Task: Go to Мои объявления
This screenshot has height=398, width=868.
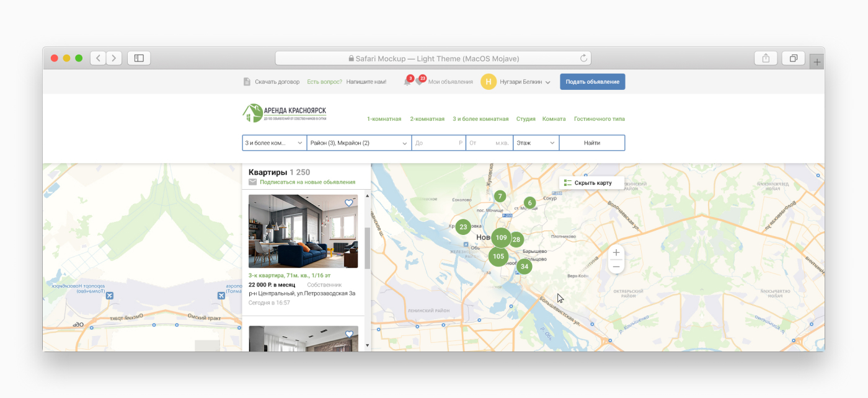Action: (451, 82)
